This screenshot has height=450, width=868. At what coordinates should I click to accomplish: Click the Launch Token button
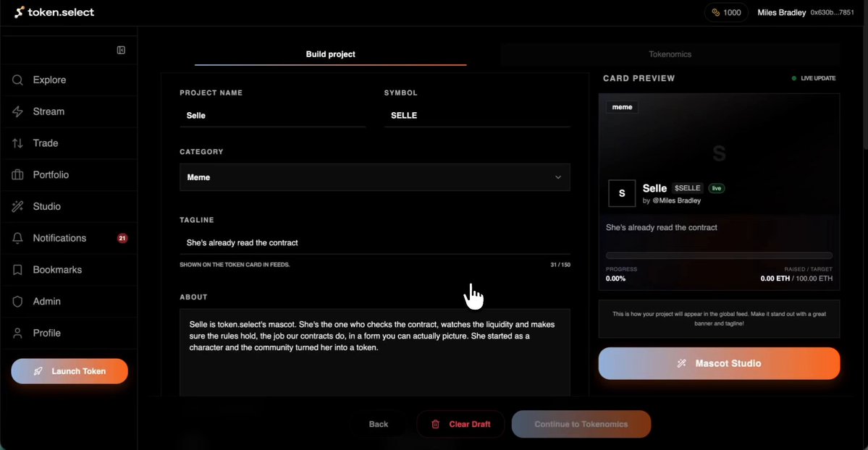[x=69, y=371]
